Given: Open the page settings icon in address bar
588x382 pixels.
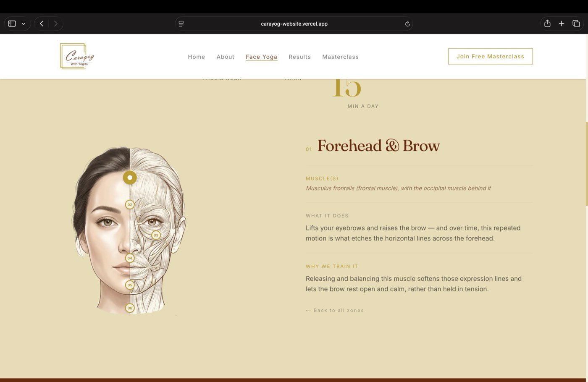Looking at the screenshot, I should (181, 24).
